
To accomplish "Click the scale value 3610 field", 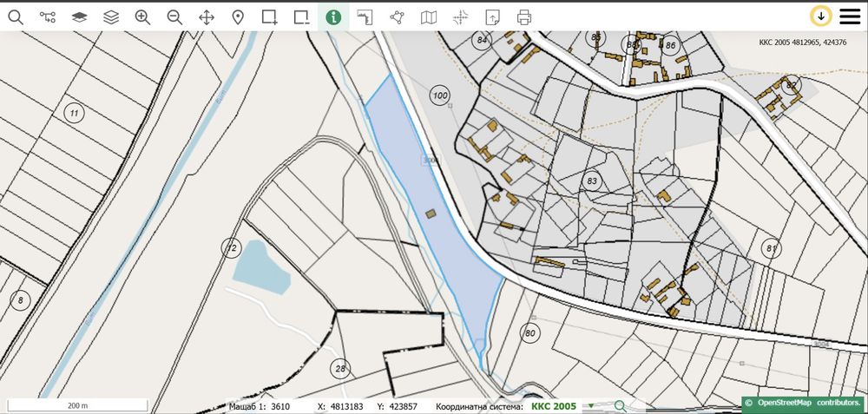I will pos(280,406).
